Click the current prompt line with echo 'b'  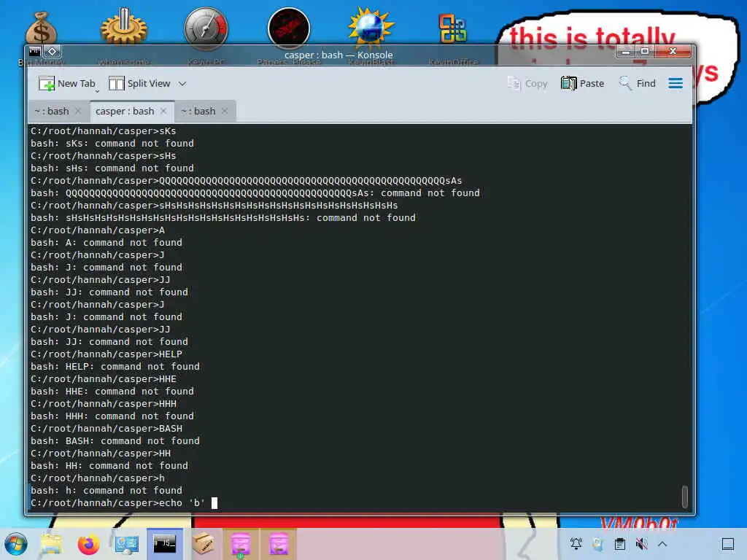(x=124, y=503)
